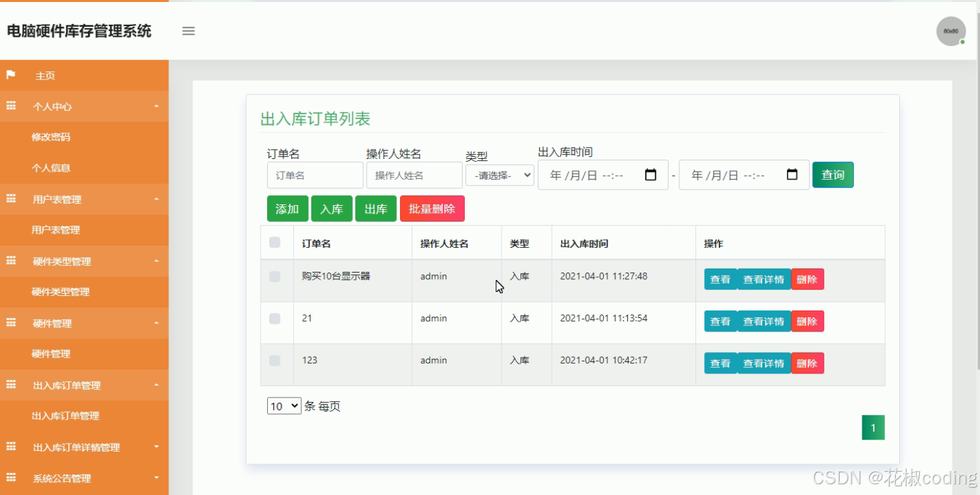Toggle the hamburger menu icon
This screenshot has width=980, height=495.
[x=188, y=31]
